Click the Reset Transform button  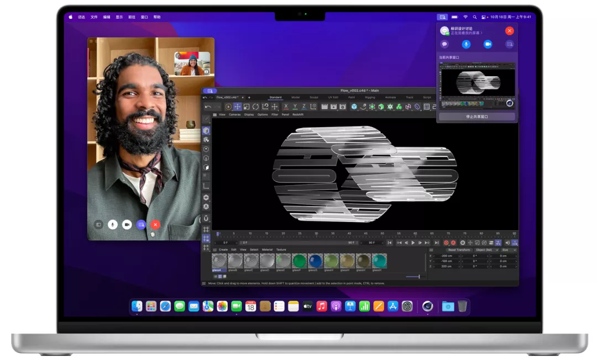(x=459, y=250)
